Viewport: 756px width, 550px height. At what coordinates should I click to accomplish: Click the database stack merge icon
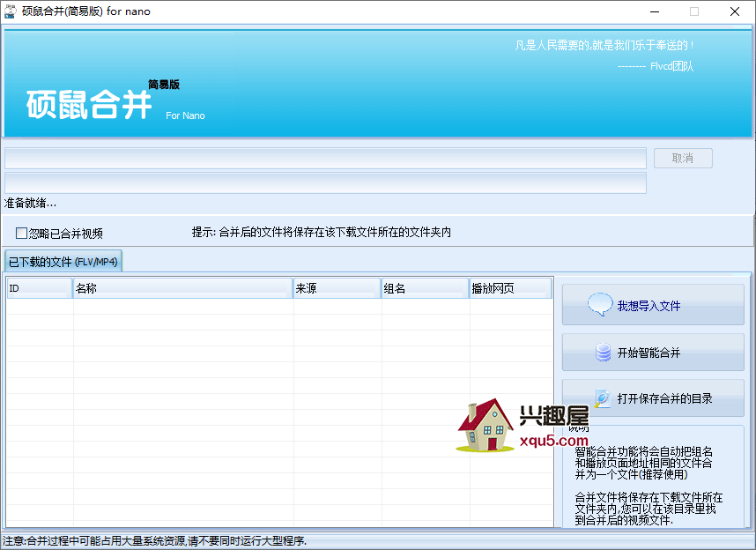[603, 353]
